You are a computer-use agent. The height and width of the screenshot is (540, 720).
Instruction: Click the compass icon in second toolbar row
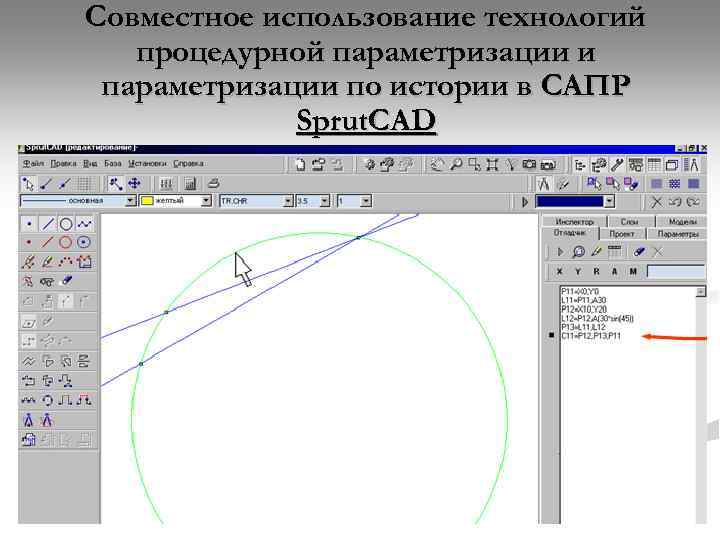tap(544, 184)
